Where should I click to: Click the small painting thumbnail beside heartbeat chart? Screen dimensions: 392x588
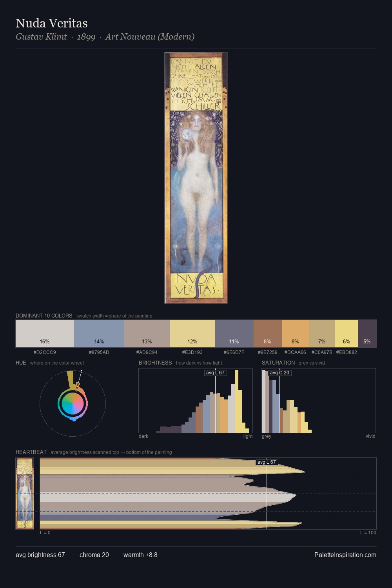[x=25, y=493]
